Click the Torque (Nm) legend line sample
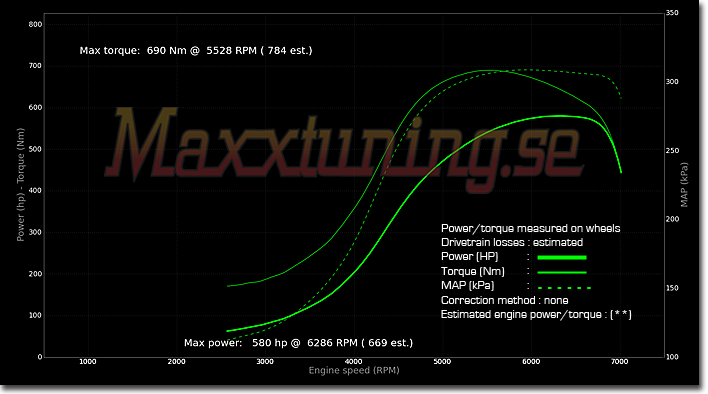This screenshot has height=394, width=708. (562, 272)
